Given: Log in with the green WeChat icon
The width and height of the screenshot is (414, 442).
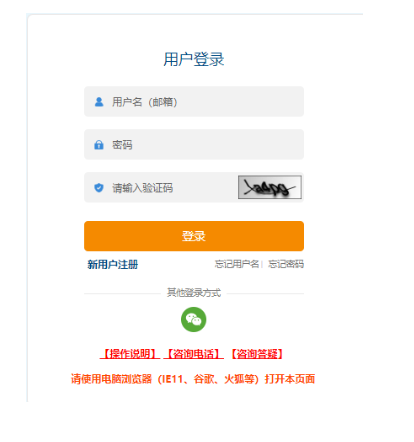Looking at the screenshot, I should (x=194, y=319).
